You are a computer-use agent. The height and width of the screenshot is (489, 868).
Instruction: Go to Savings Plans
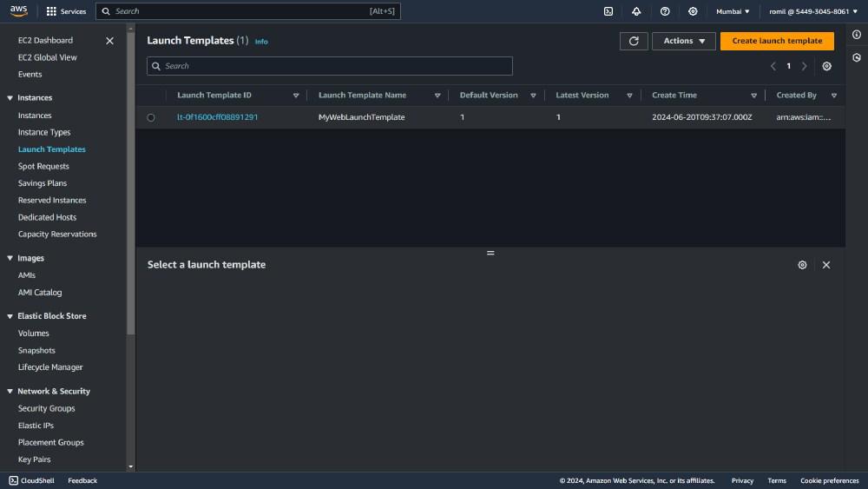pyautogui.click(x=42, y=183)
